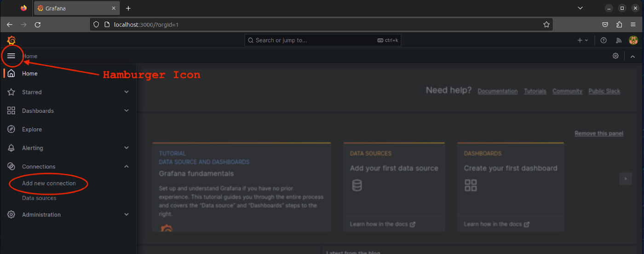Reload the page with the refresh icon
Image resolution: width=644 pixels, height=254 pixels.
pos(38,25)
